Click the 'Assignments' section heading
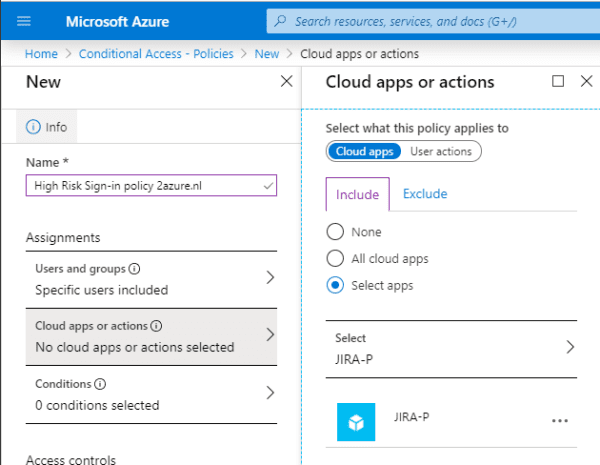This screenshot has width=600, height=465. 63,238
